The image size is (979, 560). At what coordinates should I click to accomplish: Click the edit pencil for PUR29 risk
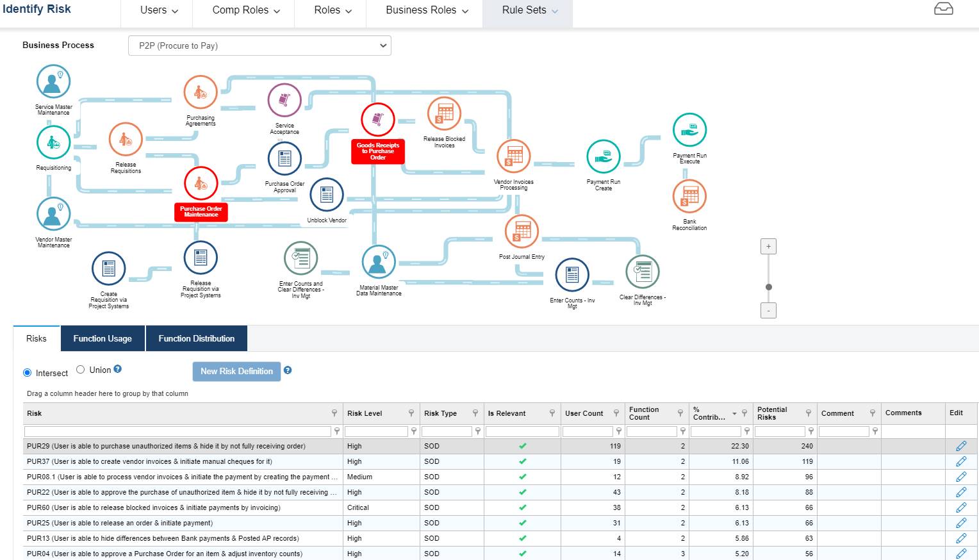click(x=961, y=445)
